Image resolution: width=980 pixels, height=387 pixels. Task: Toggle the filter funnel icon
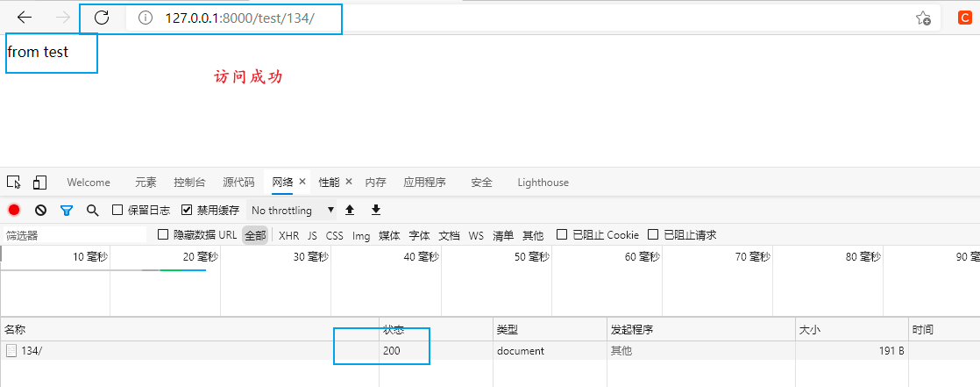pyautogui.click(x=67, y=210)
